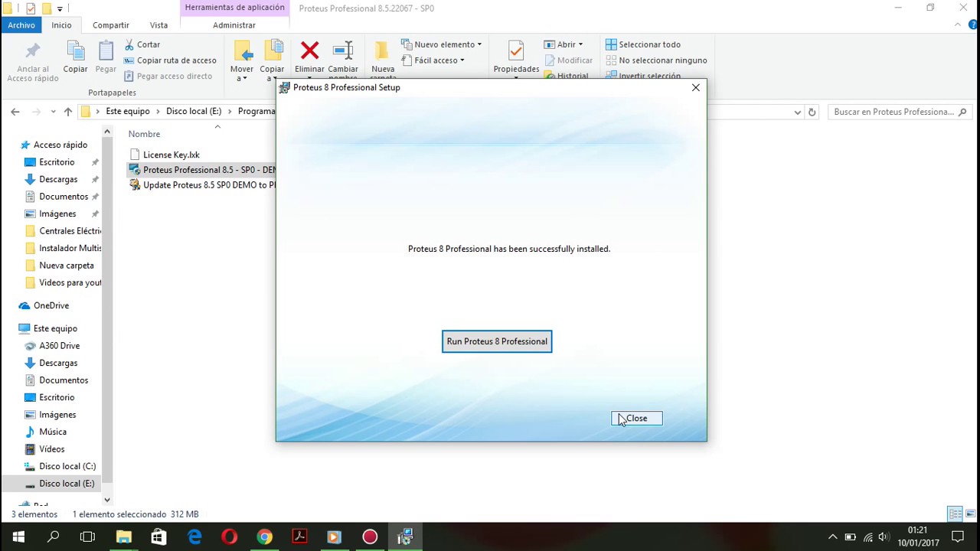
Task: Click Seleccionar todo
Action: coord(643,44)
